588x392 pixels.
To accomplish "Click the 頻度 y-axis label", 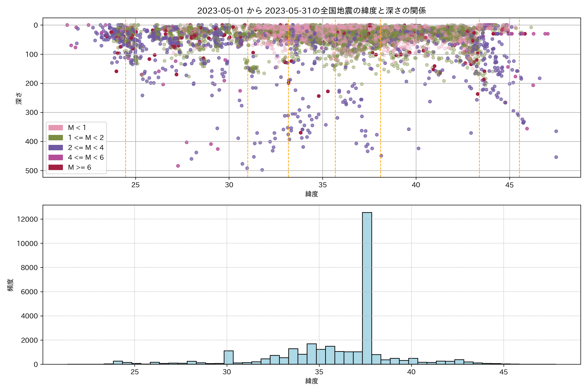I will [10, 285].
